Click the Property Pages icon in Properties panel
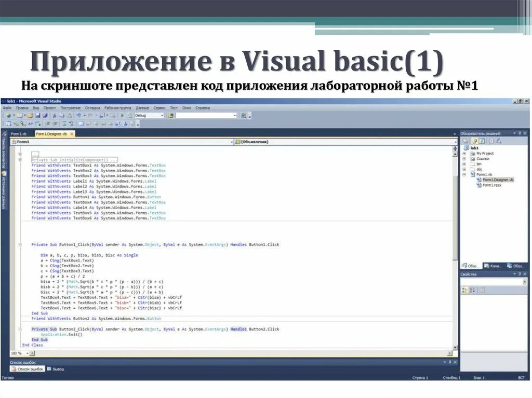The height and width of the screenshot is (398, 532). click(x=482, y=290)
